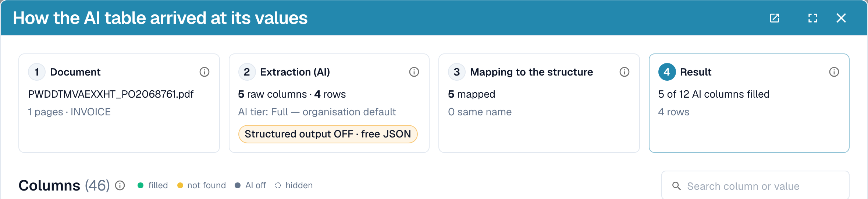Click AI tier: Full — organisation default
This screenshot has height=199, width=868.
point(317,112)
